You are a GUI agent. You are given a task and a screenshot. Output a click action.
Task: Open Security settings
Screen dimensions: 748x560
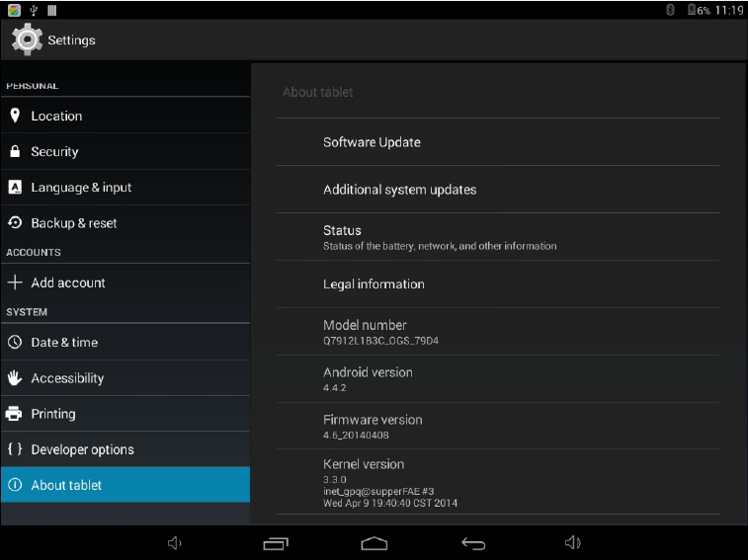[x=125, y=151]
